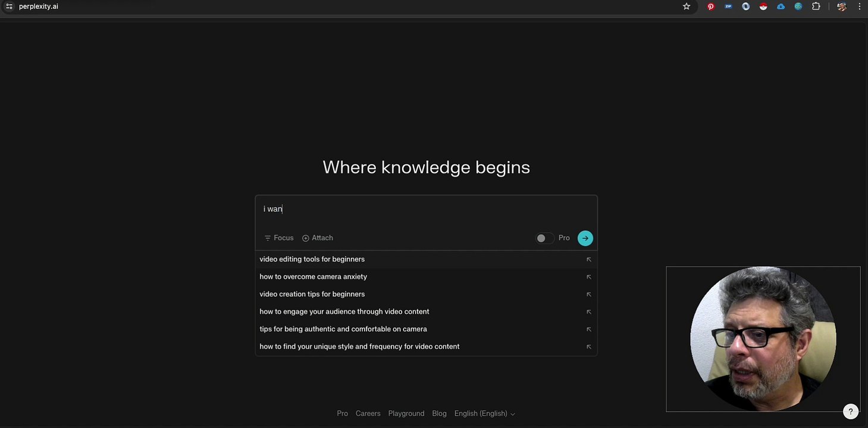Insert "video creation tips for beginners" via its arrow
The width and height of the screenshot is (868, 428).
tap(588, 294)
